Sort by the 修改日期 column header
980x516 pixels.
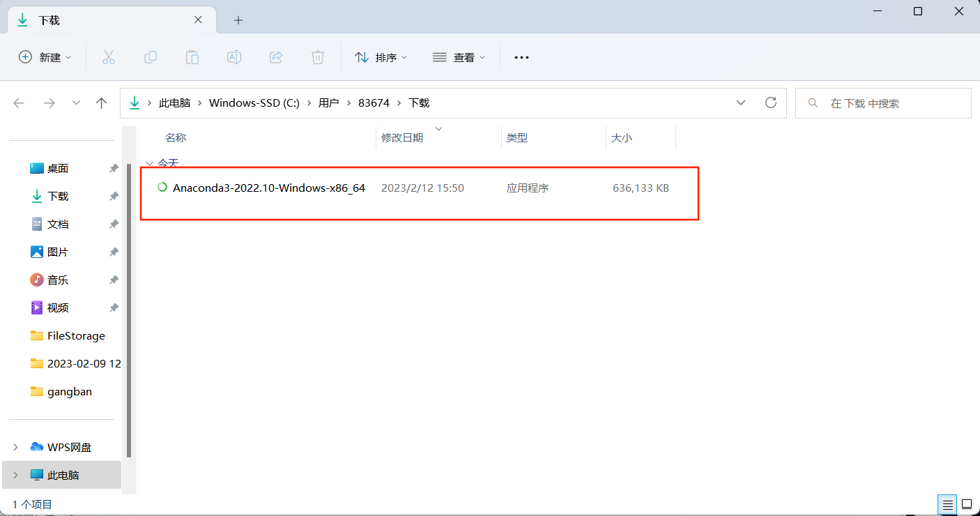click(402, 137)
